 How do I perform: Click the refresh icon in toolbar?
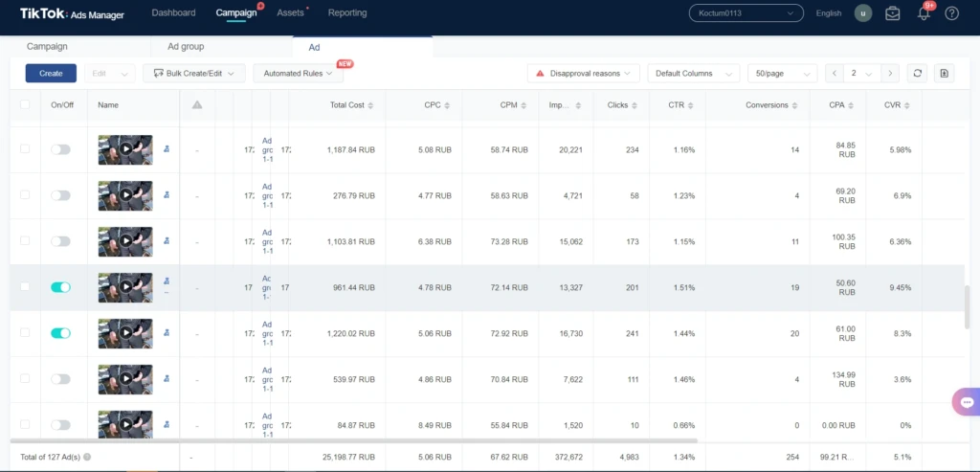point(917,73)
